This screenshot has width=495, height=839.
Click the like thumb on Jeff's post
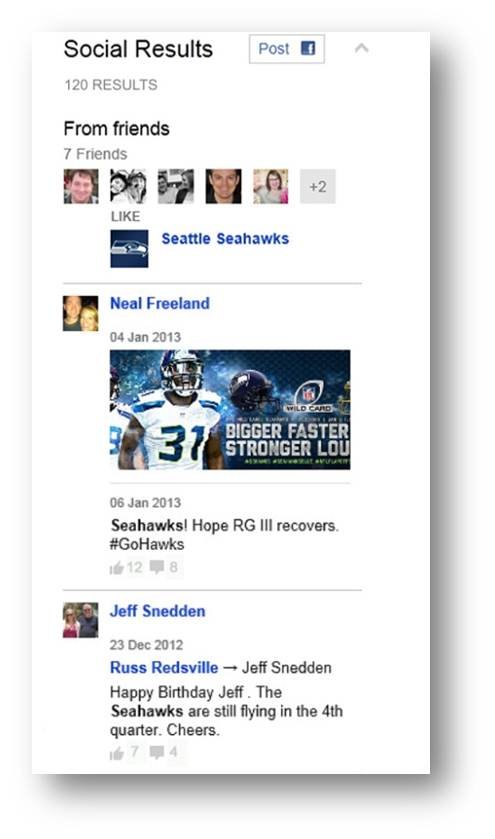coord(117,753)
